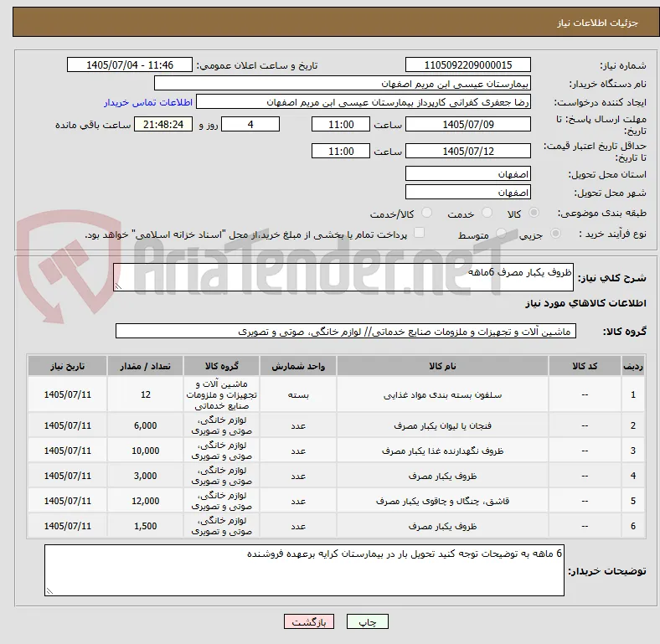Click the price validity date 1405/07/12 field
The width and height of the screenshot is (660, 644).
pos(467,151)
